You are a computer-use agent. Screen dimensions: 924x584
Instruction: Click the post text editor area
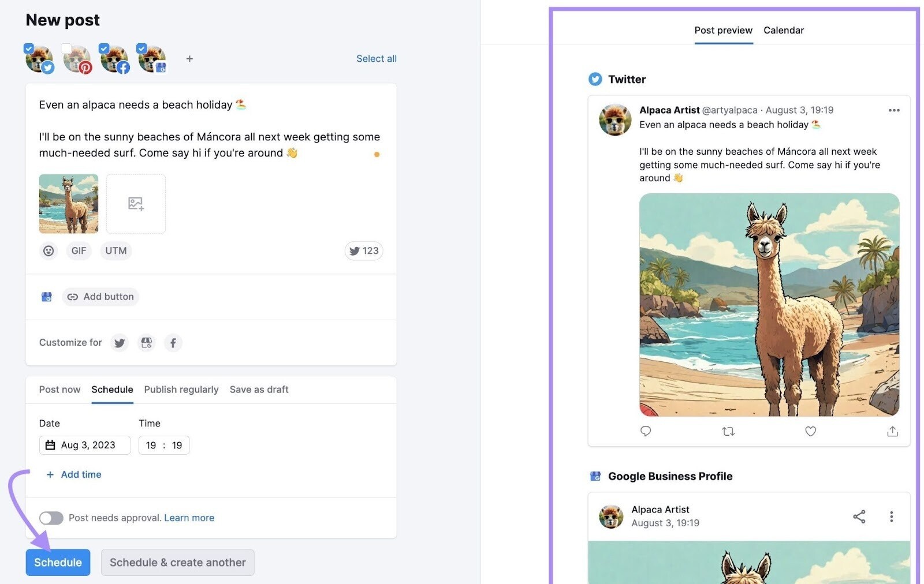[x=211, y=129]
